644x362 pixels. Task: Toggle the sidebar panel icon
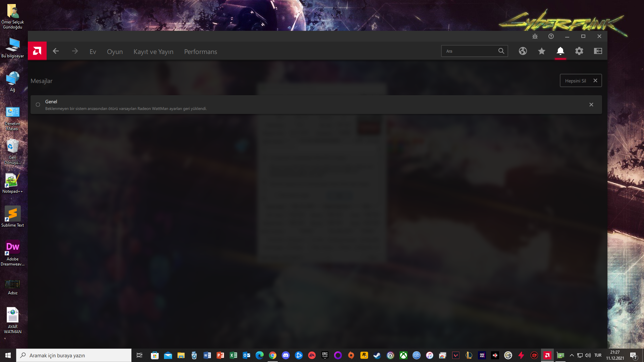[598, 51]
